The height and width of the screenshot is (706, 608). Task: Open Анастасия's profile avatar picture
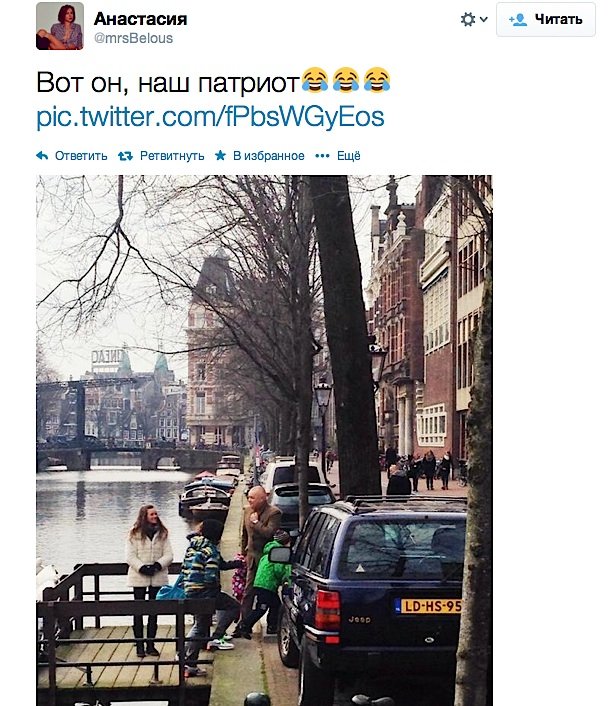click(60, 26)
